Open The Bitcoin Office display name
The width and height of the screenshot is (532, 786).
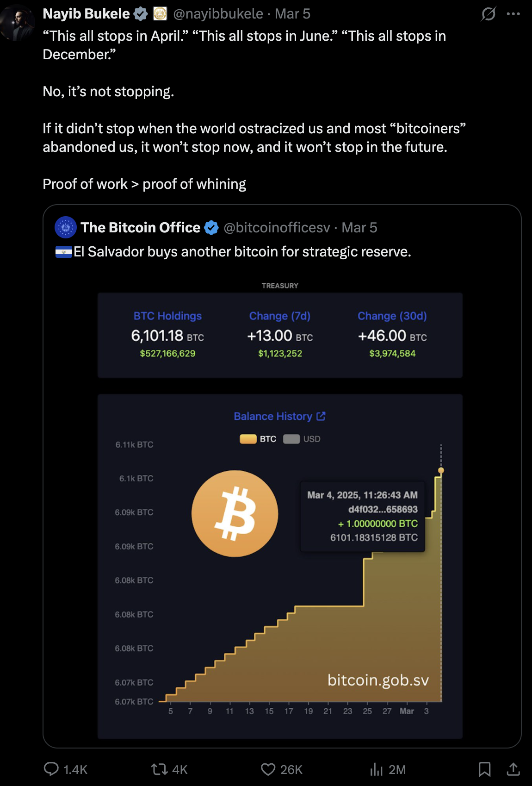point(141,228)
